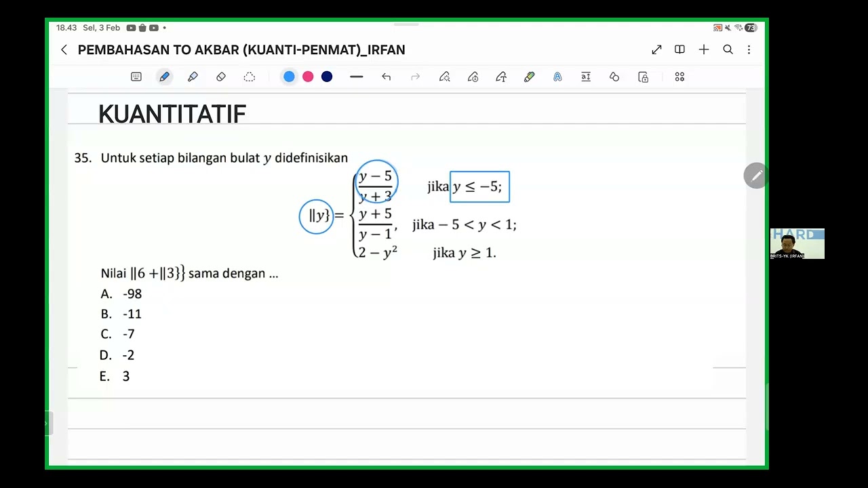Select answer option E. 3
This screenshot has height=488, width=868.
[x=115, y=376]
